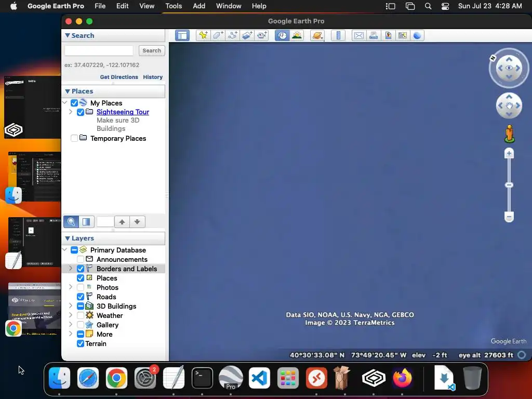Screen dimensions: 532x399
Task: Expand the Sightseeing Tour folder
Action: [x=71, y=112]
